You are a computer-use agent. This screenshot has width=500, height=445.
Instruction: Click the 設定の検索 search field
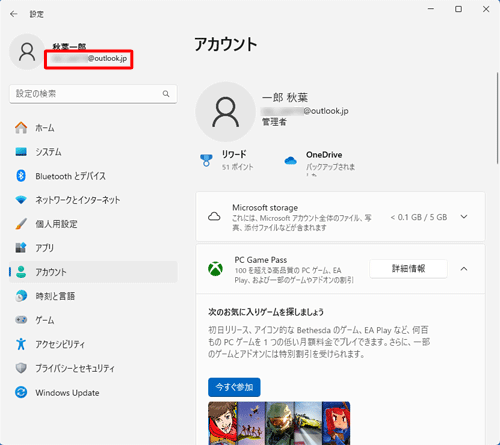[x=93, y=94]
